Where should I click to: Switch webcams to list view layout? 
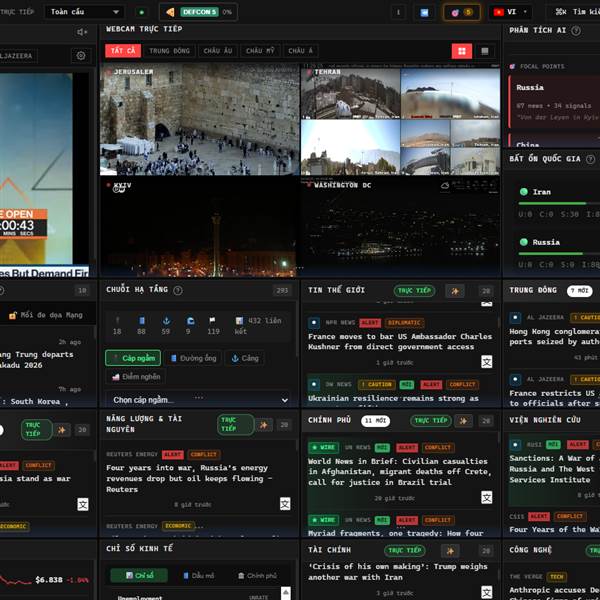(486, 51)
